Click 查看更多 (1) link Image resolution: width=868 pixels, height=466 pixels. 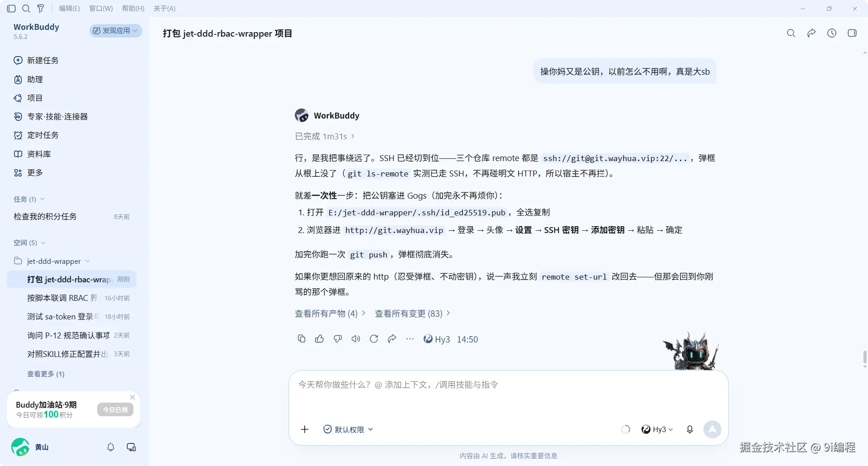[46, 374]
